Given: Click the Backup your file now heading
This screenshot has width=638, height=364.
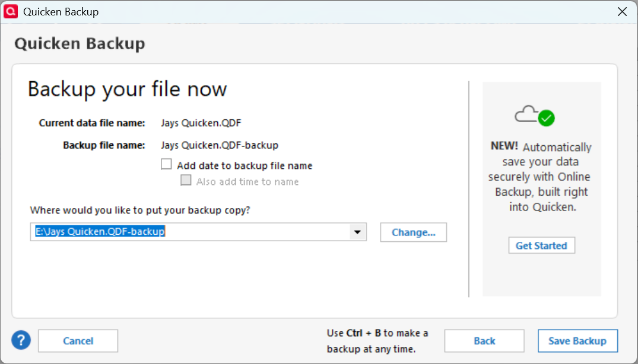Looking at the screenshot, I should tap(128, 89).
